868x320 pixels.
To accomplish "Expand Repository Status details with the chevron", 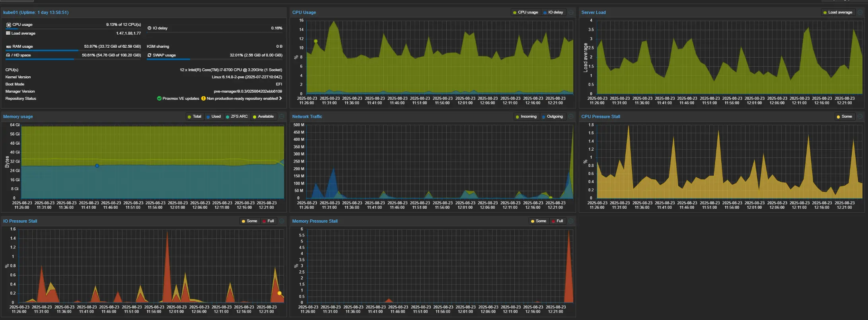I will tap(280, 99).
